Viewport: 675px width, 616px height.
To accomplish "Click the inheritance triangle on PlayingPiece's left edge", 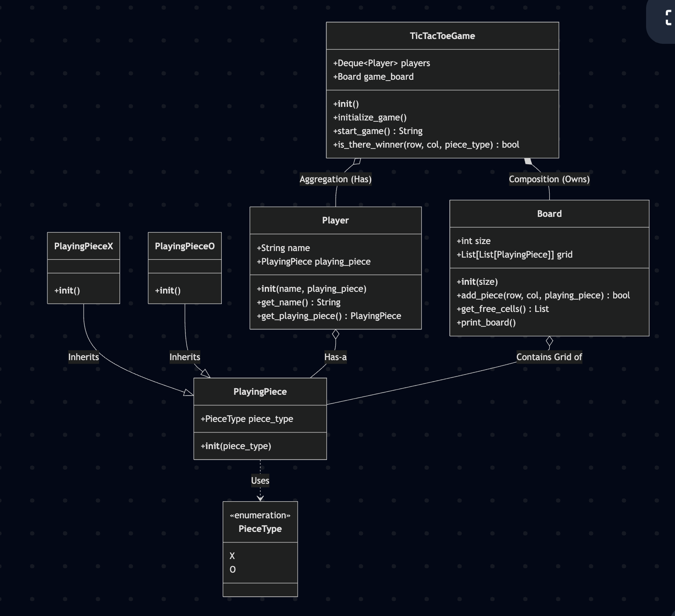I will (188, 393).
